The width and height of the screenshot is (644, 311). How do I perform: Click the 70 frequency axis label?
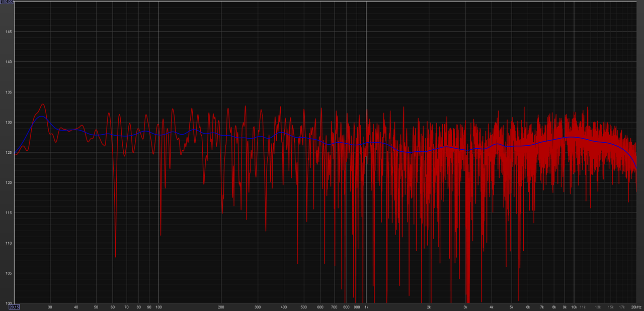pos(126,307)
